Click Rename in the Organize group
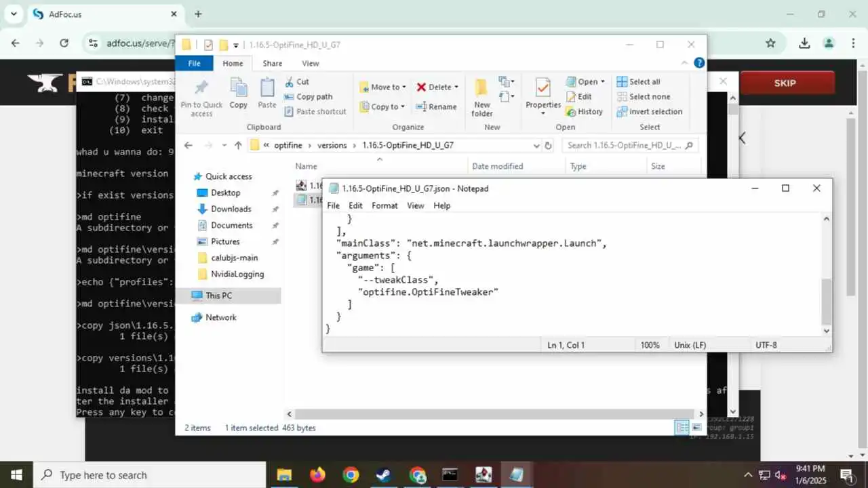 click(436, 106)
